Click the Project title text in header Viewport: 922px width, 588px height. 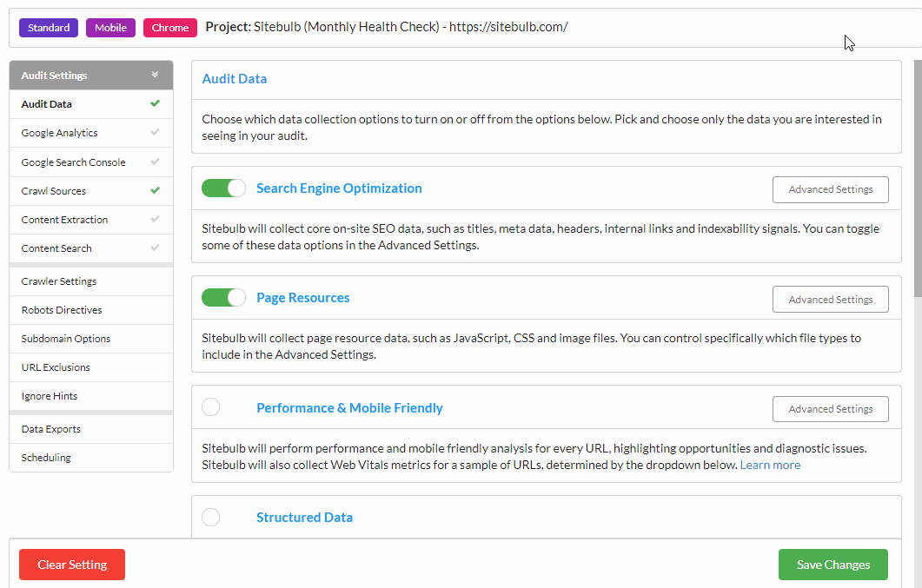click(387, 27)
